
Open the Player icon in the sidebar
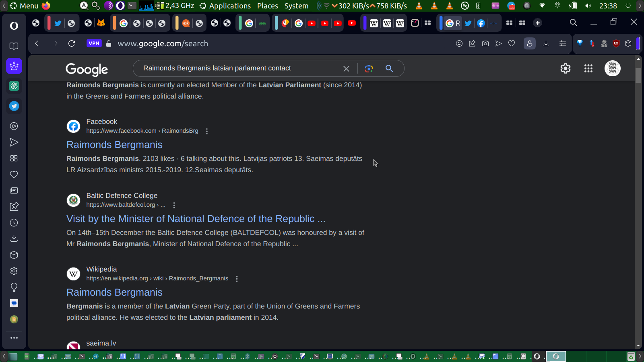pos(14,126)
